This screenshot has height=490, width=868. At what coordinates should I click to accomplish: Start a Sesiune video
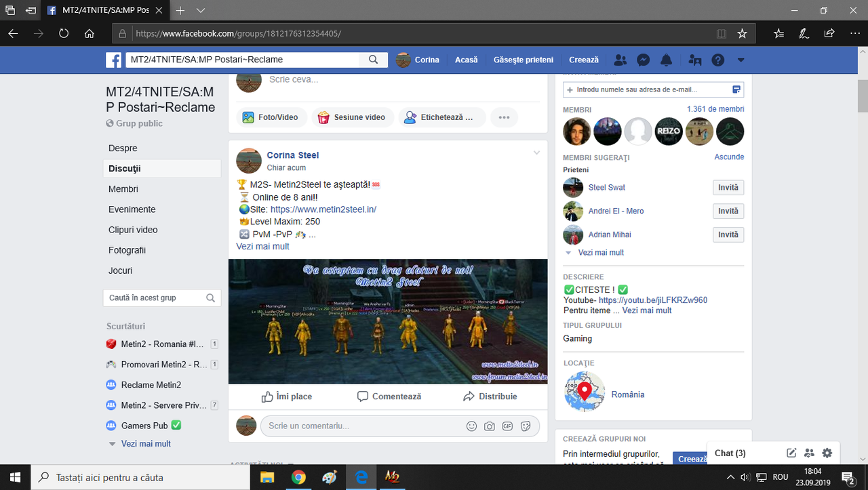[x=352, y=117]
